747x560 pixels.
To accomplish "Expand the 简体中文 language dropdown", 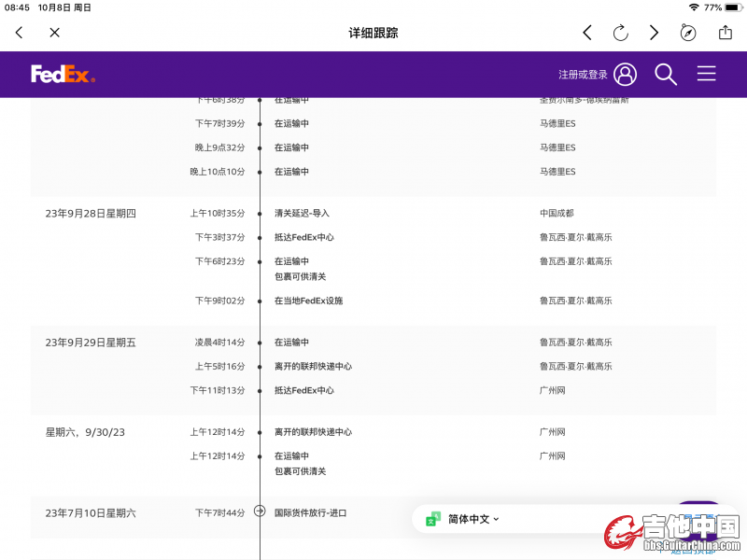I will coord(474,519).
